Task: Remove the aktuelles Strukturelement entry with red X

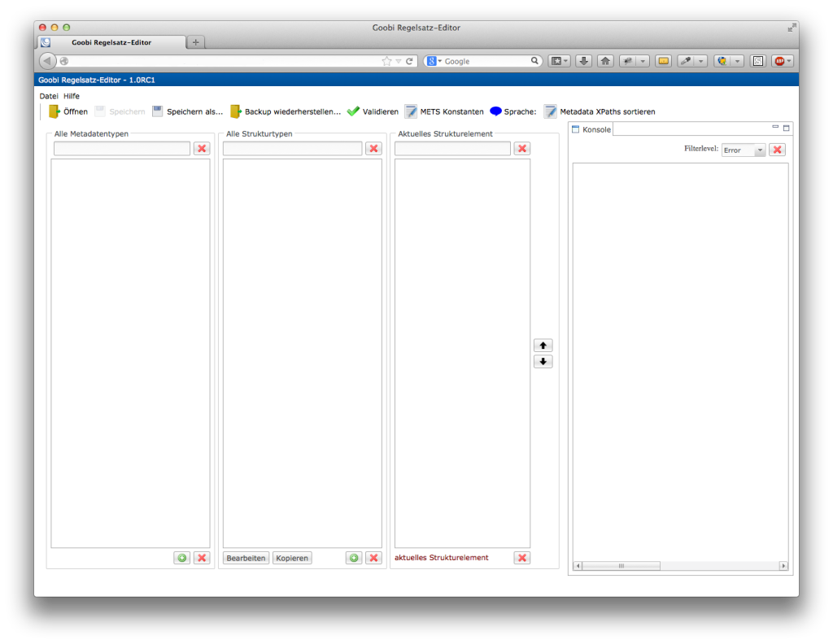Action: [x=522, y=558]
